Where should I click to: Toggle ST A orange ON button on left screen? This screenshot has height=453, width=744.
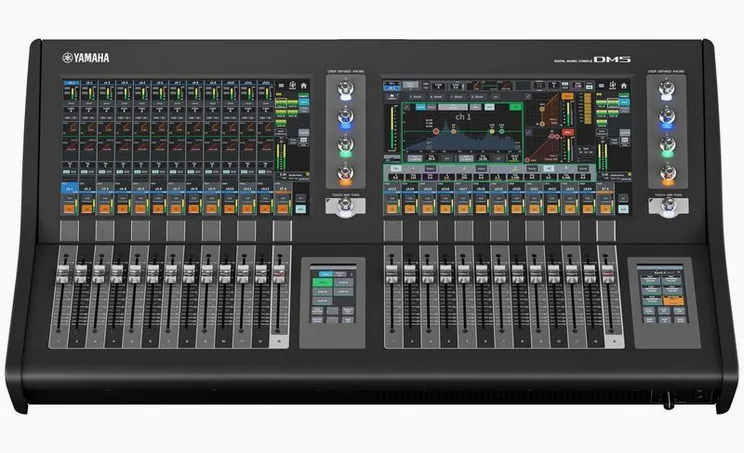coord(282,209)
